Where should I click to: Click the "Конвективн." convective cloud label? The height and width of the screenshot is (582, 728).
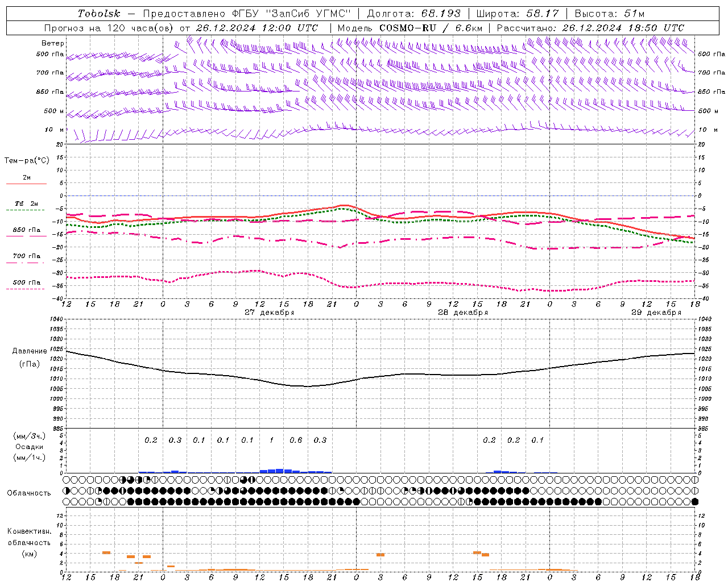[29, 531]
